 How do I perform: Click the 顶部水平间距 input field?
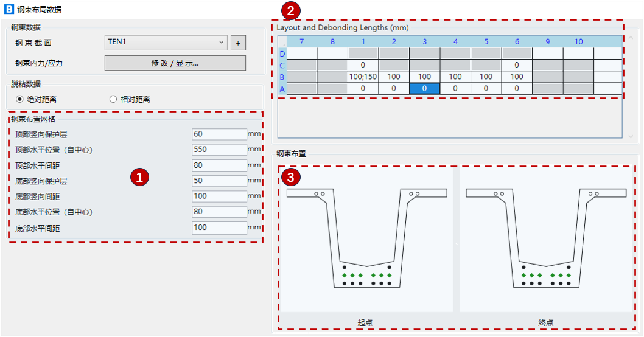(219, 165)
